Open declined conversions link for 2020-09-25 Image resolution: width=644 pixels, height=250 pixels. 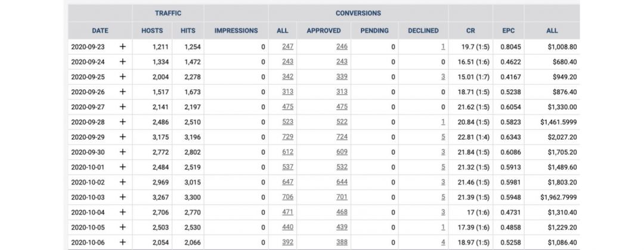click(x=443, y=76)
